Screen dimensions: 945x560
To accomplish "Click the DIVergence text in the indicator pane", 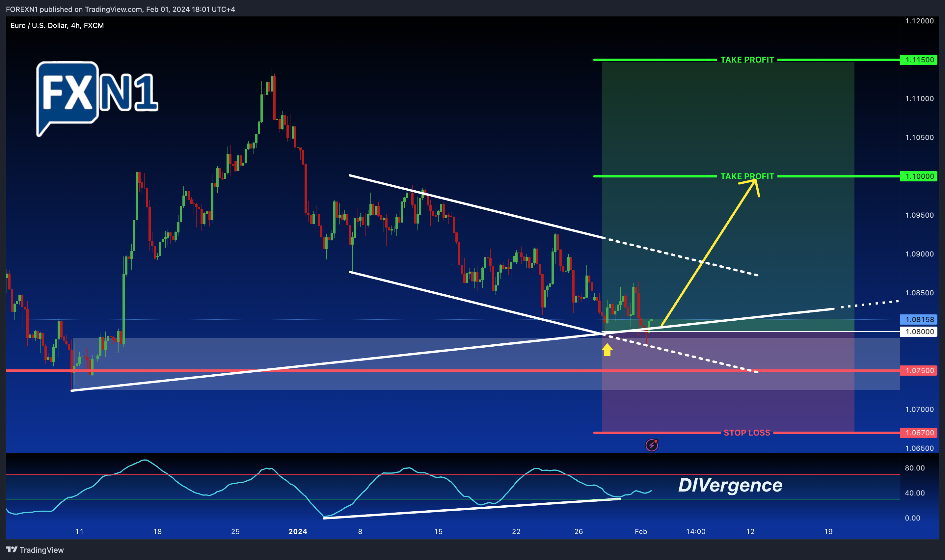I will [x=730, y=485].
